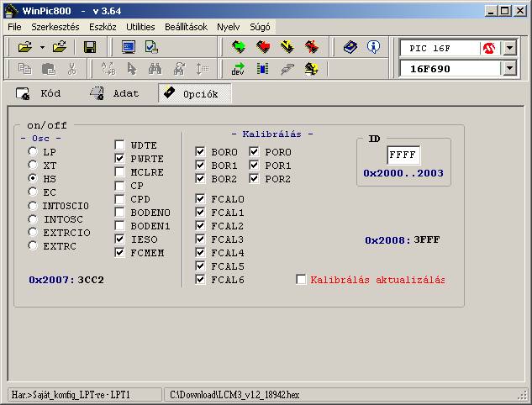Enable the CP code protection checkbox
532x405 pixels.
[119, 186]
